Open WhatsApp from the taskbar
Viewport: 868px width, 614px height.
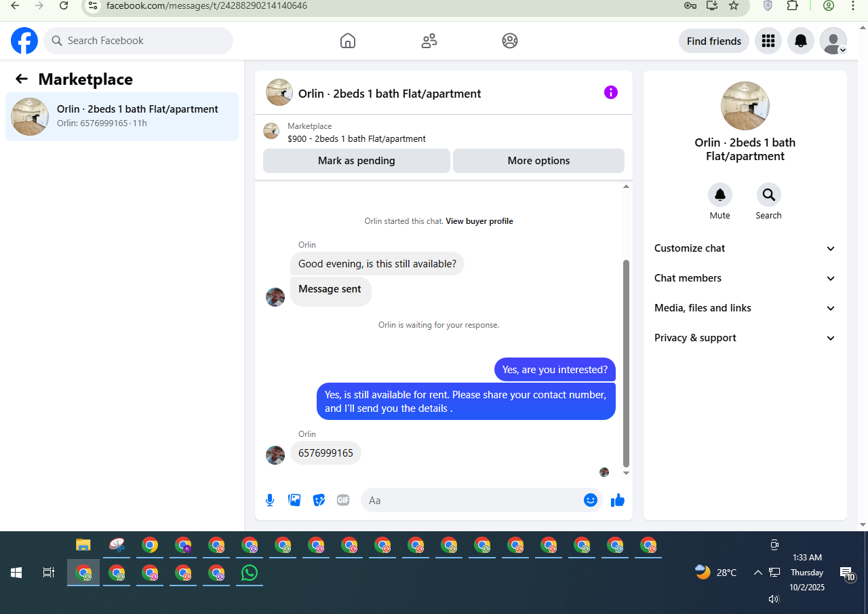click(x=250, y=573)
